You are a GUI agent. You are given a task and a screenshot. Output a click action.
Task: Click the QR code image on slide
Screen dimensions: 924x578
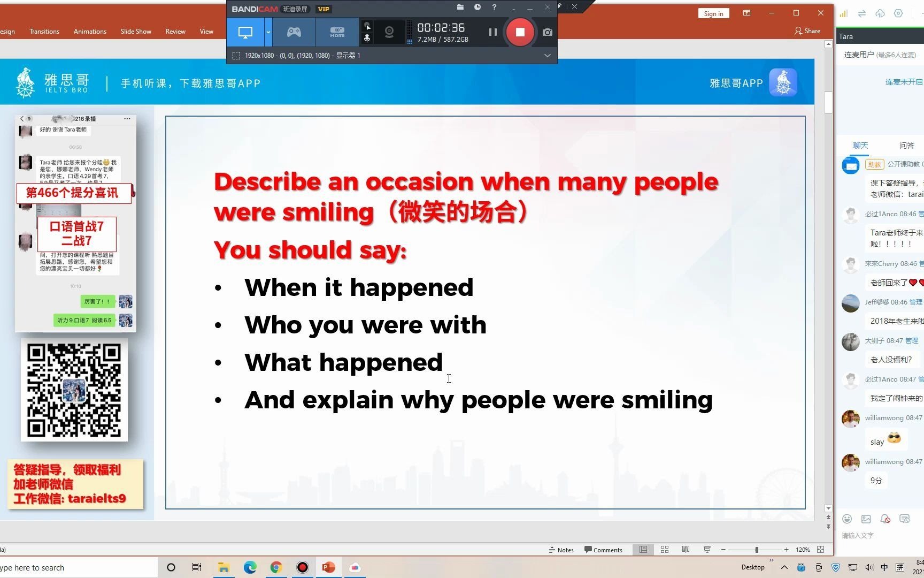pos(74,390)
